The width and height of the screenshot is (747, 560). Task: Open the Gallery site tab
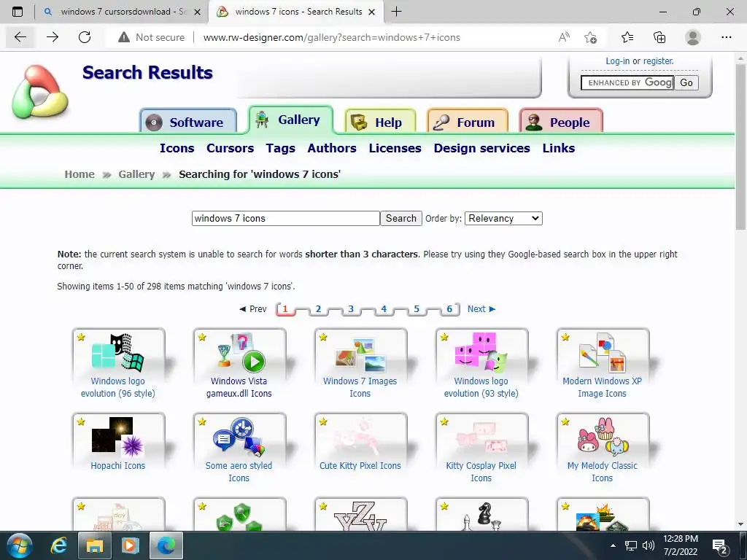point(290,120)
